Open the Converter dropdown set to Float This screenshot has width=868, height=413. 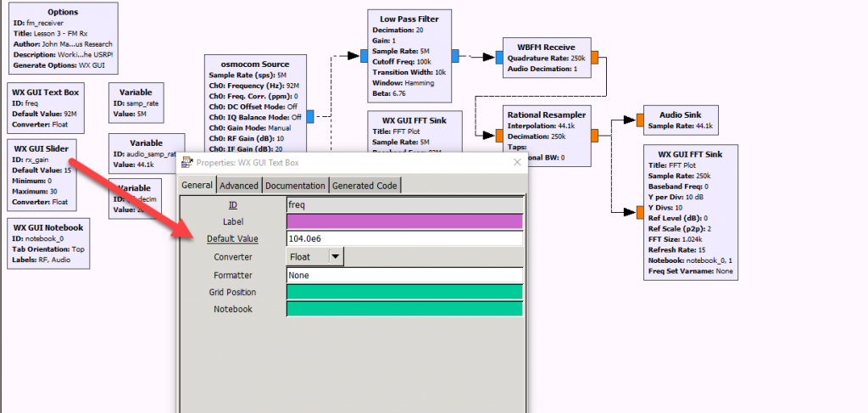pyautogui.click(x=336, y=257)
